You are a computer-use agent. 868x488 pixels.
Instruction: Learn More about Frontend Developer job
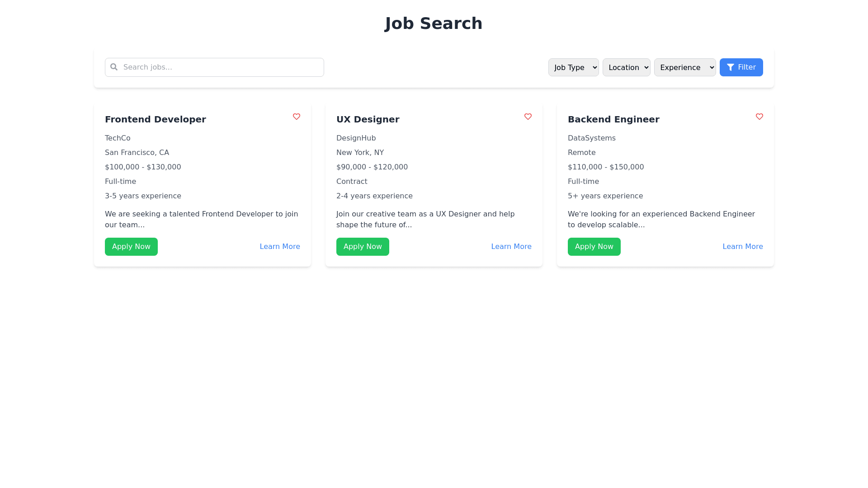coord(280,247)
